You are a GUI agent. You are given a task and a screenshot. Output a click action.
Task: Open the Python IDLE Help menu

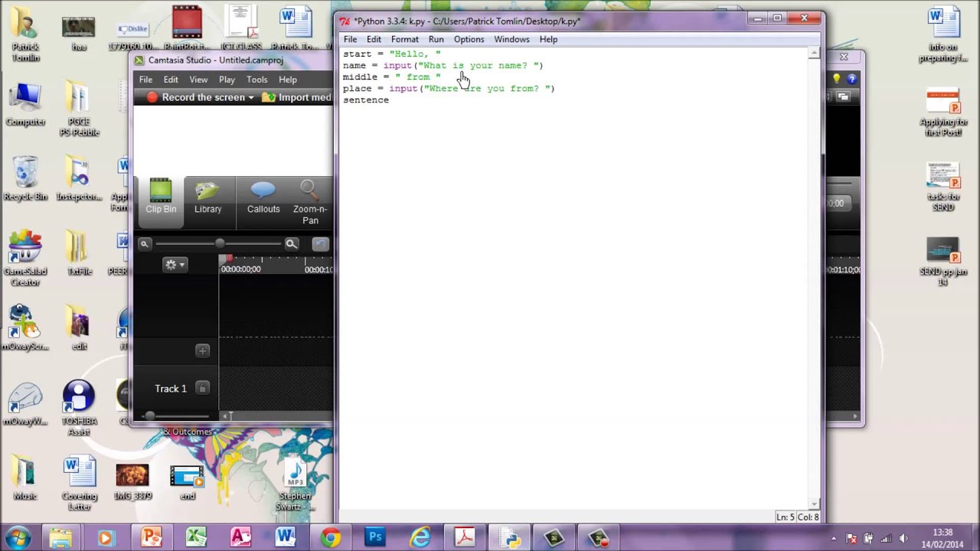click(x=548, y=39)
